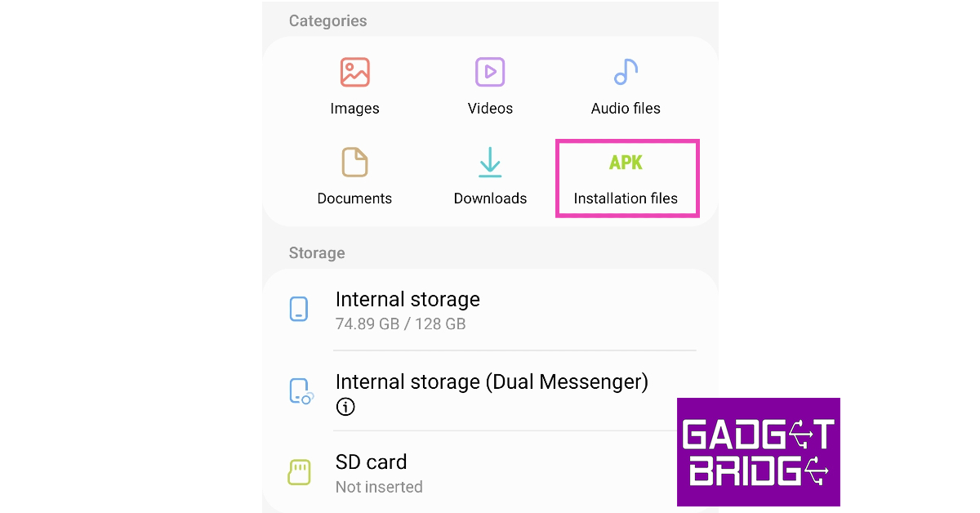Tap the Downloads text label

[490, 199]
